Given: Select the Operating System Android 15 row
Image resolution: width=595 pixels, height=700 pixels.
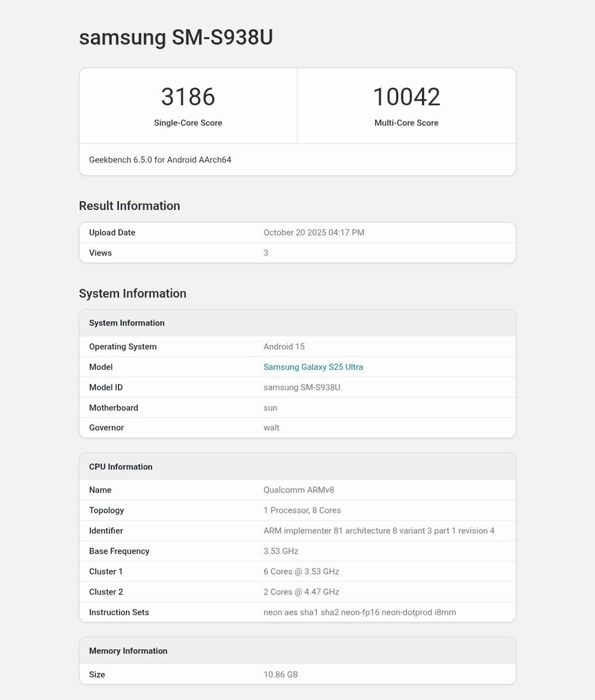Looking at the screenshot, I should [x=297, y=346].
